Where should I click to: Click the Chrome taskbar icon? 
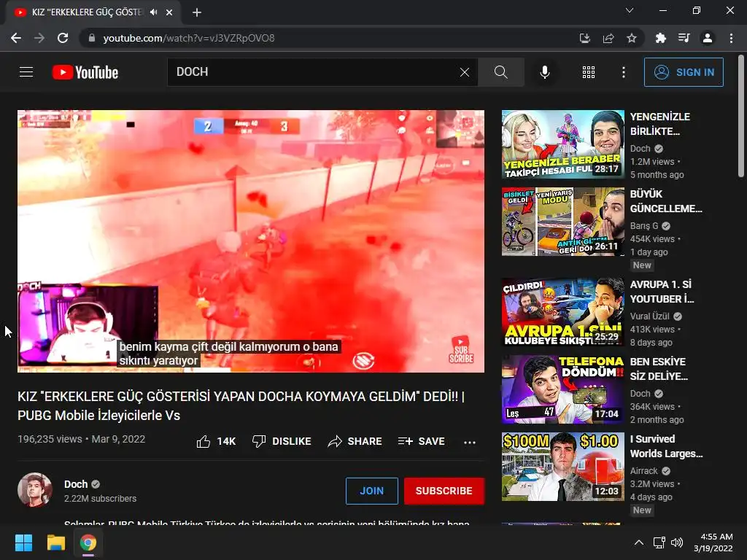pyautogui.click(x=88, y=542)
